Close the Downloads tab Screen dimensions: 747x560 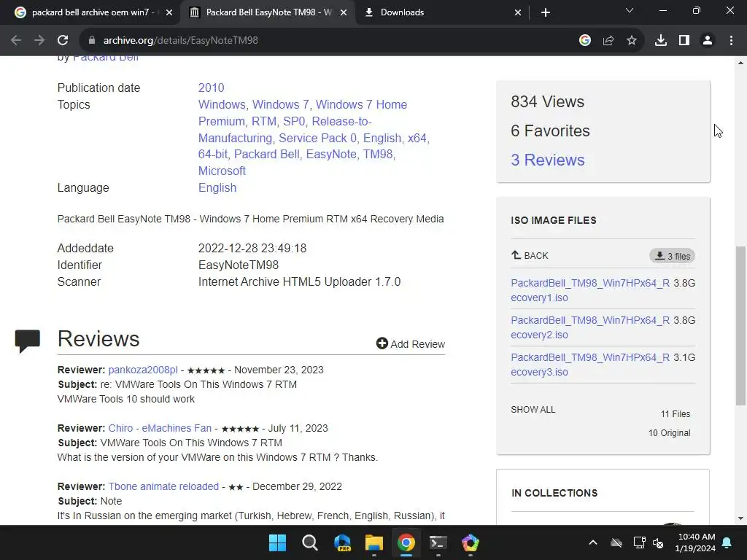point(518,12)
